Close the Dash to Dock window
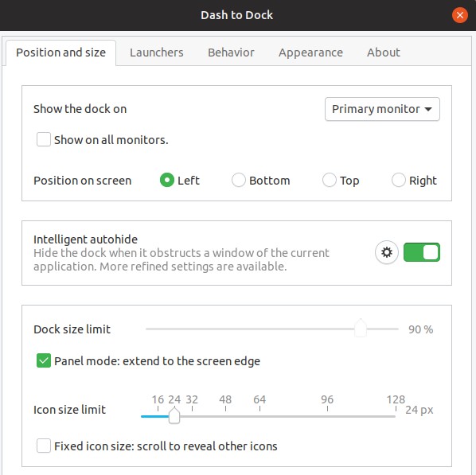Image resolution: width=476 pixels, height=475 pixels. coord(459,15)
